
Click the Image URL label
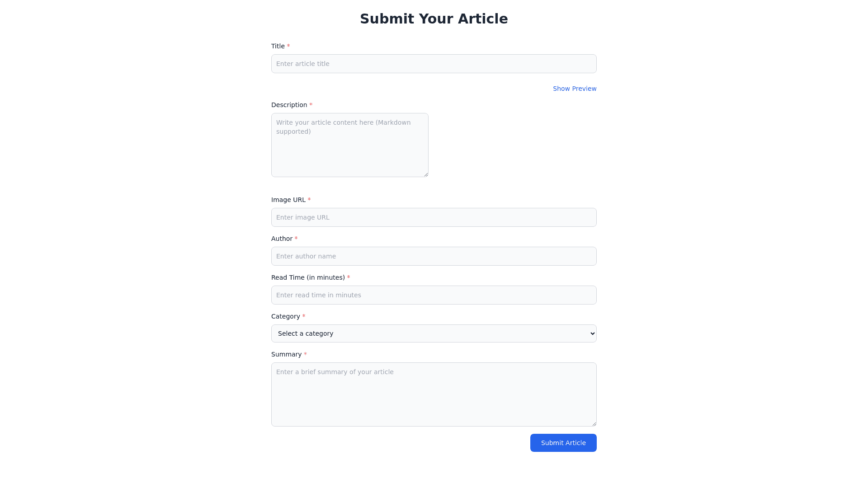click(288, 200)
